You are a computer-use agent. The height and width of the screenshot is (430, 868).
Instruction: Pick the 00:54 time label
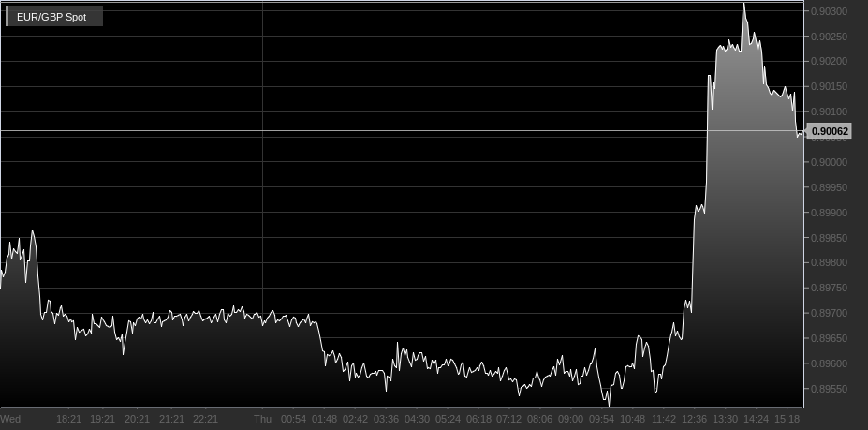293,419
